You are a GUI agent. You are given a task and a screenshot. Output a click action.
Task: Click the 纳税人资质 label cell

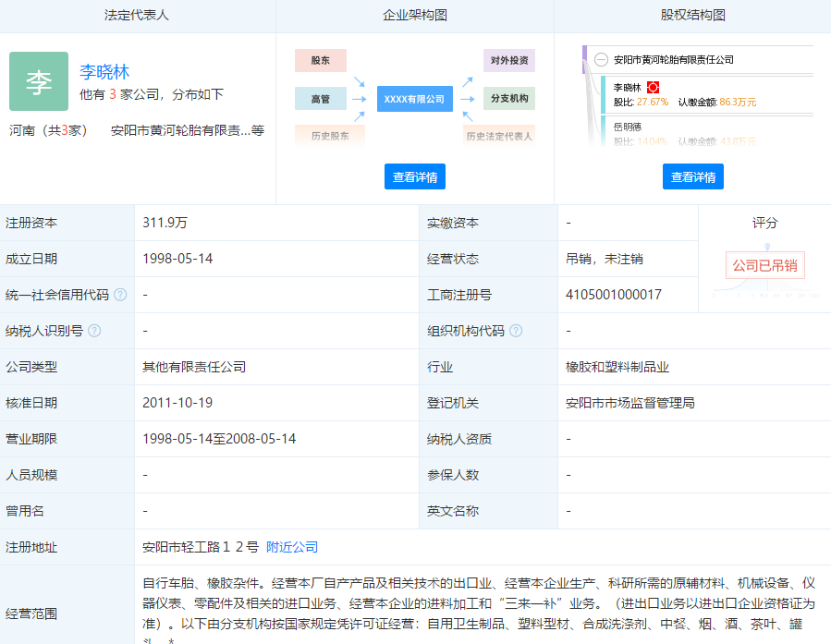click(488, 439)
